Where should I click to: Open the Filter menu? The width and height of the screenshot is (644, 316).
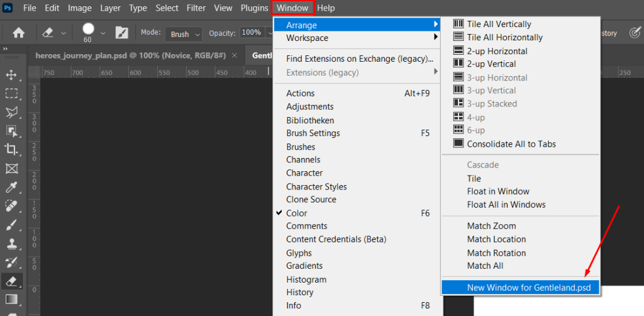196,8
